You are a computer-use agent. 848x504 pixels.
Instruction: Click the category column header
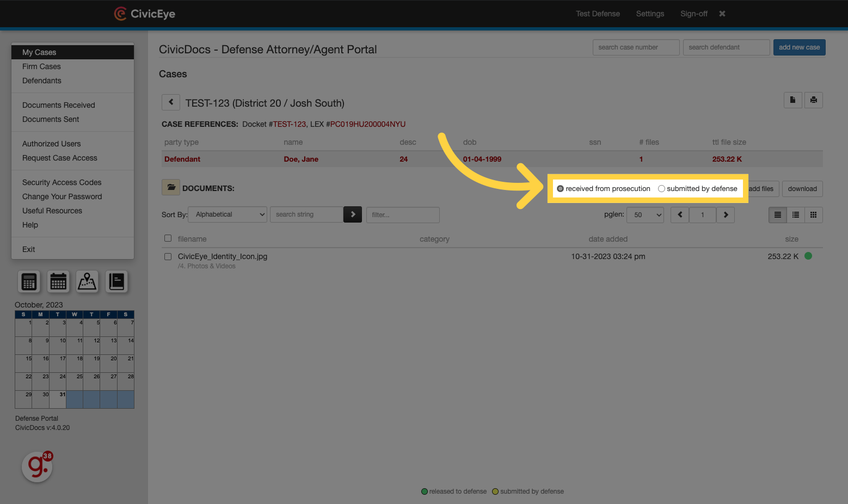click(434, 239)
